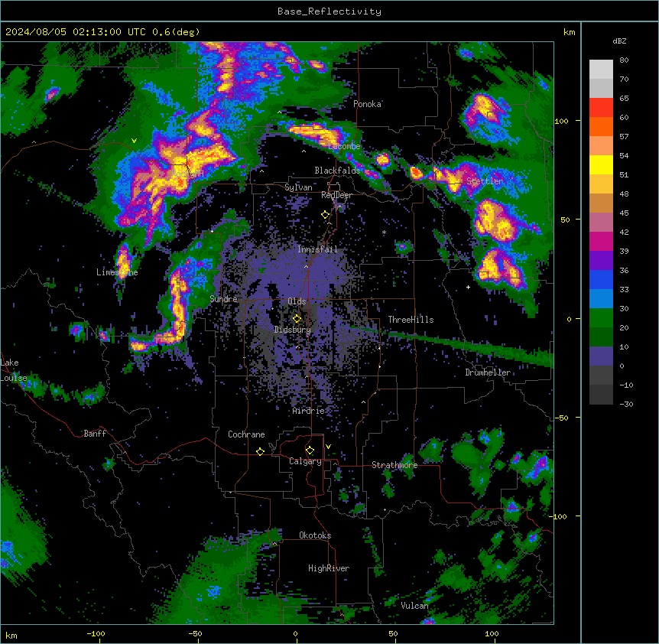Viewport: 659px width, 644px height.
Task: Click the km unit label at the top right
Action: click(570, 32)
